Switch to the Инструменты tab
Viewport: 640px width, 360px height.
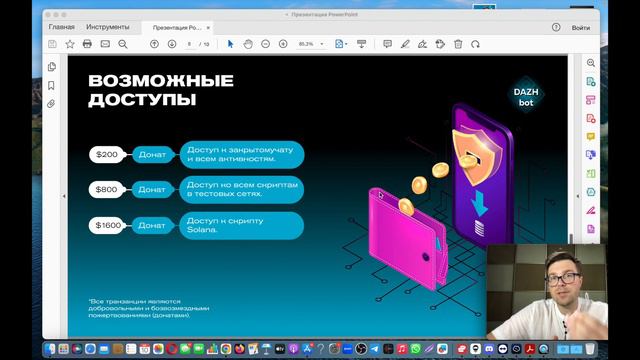pyautogui.click(x=108, y=27)
